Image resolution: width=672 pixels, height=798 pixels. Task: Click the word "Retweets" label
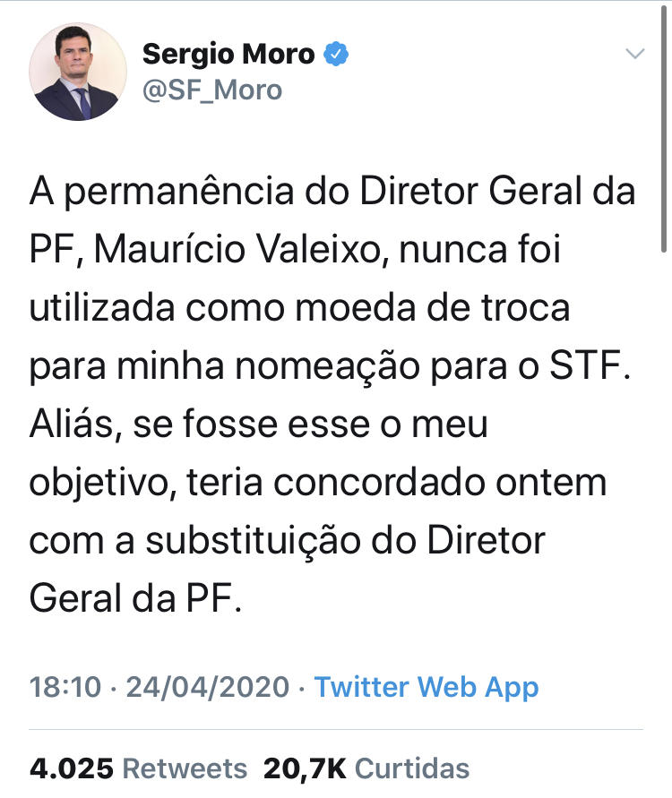click(x=185, y=768)
